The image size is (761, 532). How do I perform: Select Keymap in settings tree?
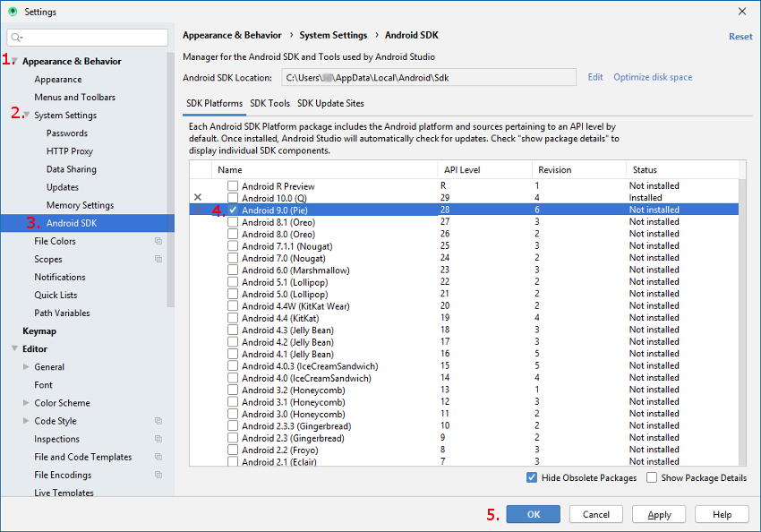click(x=39, y=330)
